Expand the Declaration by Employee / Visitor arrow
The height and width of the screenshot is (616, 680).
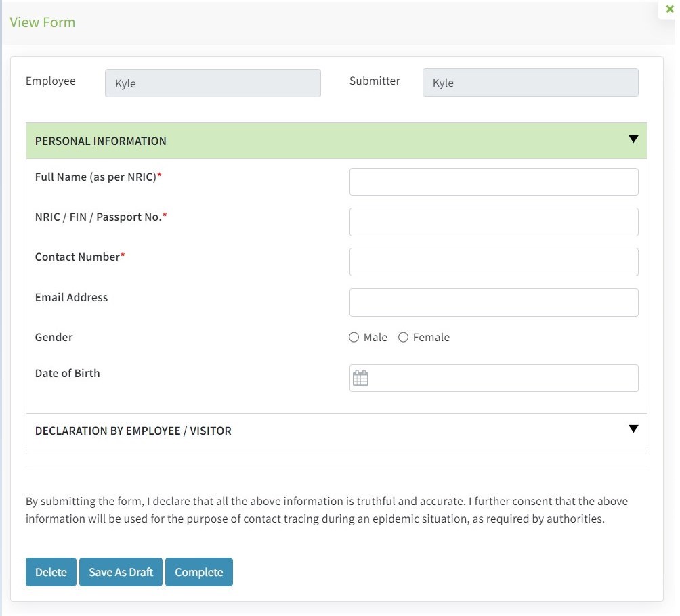633,428
